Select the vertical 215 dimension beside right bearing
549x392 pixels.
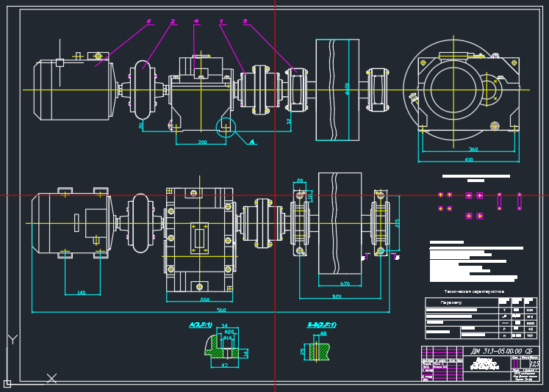pyautogui.click(x=397, y=223)
